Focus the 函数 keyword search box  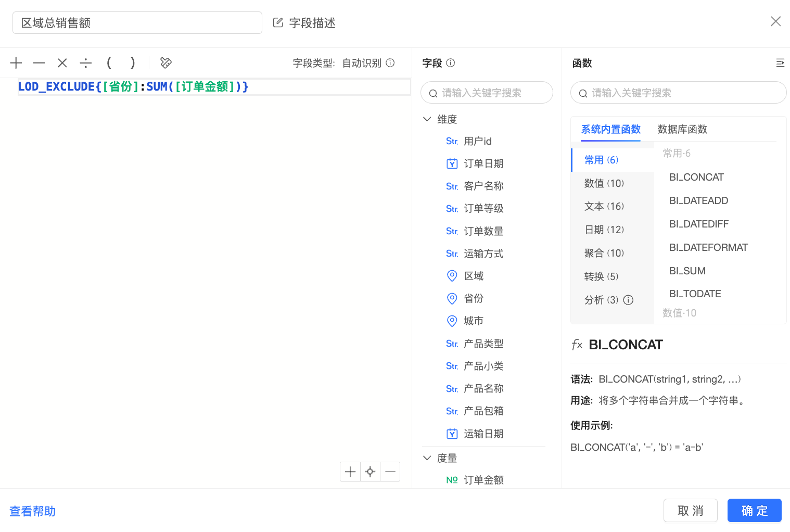pyautogui.click(x=679, y=93)
